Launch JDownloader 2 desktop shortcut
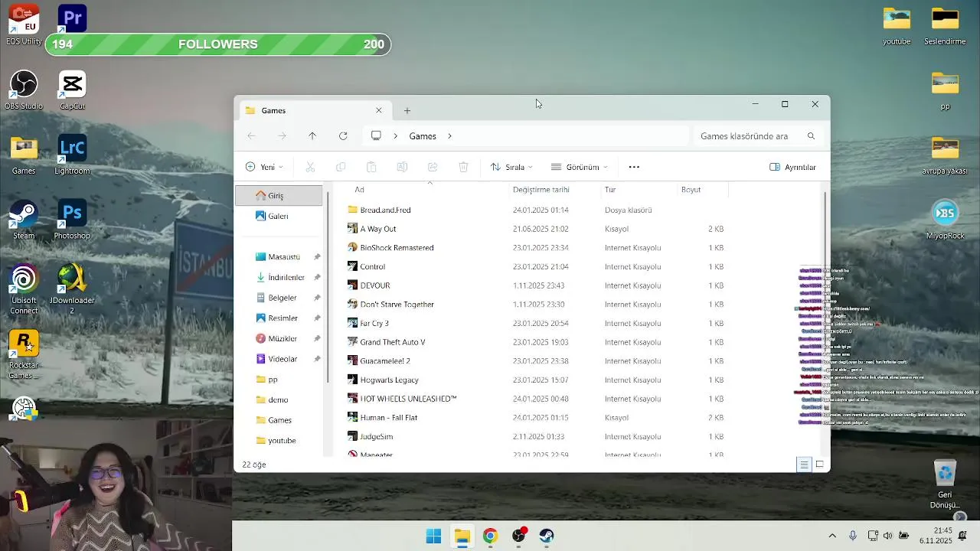 [x=72, y=289]
